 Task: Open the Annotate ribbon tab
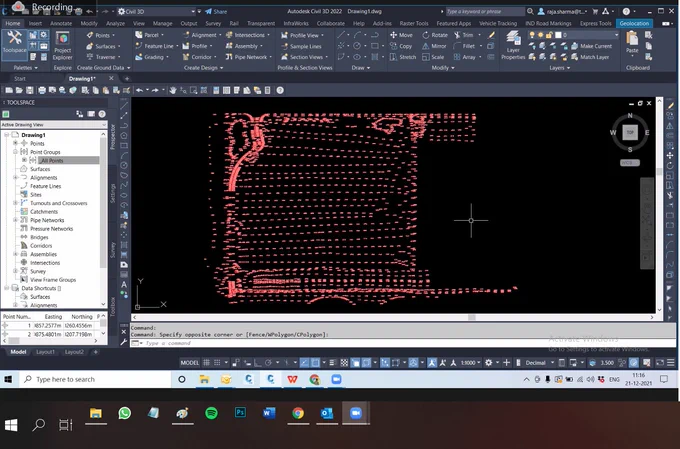pyautogui.click(x=61, y=23)
